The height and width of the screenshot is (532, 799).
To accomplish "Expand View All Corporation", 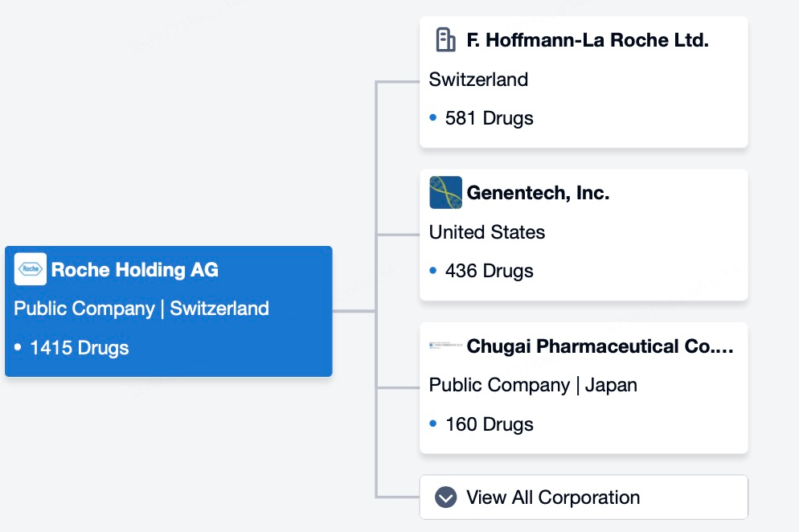I will (552, 497).
